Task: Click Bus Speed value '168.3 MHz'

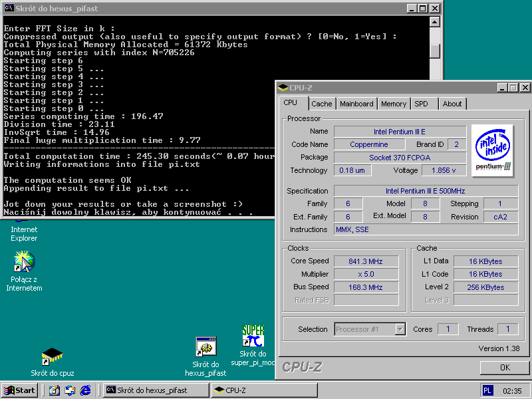Action: coord(366,287)
